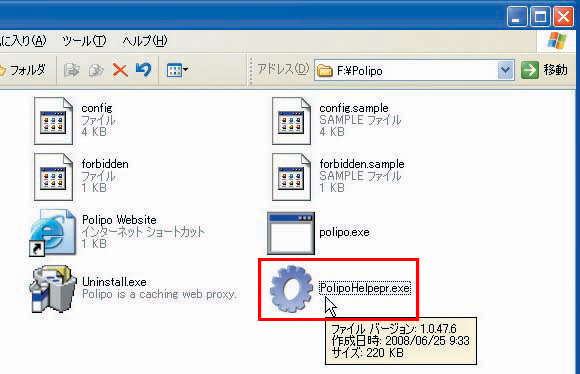Image resolution: width=580 pixels, height=374 pixels.
Task: Expand the address bar dropdown arrow
Action: (x=505, y=70)
